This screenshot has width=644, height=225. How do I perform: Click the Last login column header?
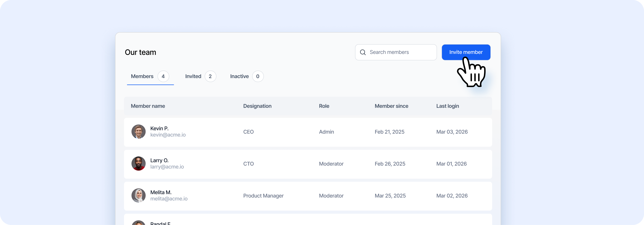448,106
